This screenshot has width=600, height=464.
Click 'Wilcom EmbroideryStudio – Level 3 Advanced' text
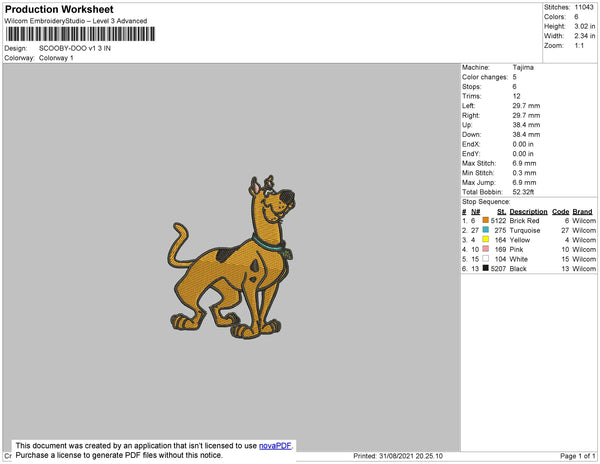coord(76,21)
